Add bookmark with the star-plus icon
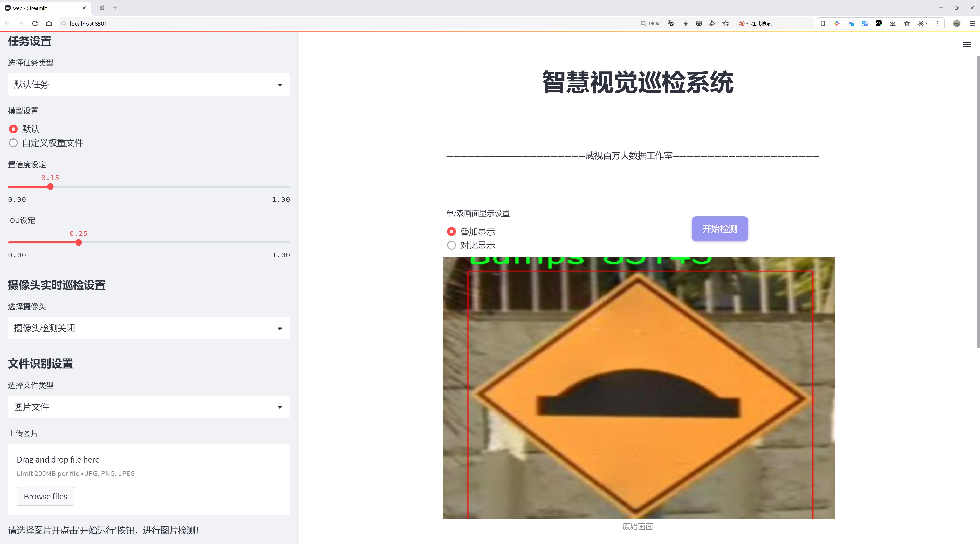 pyautogui.click(x=726, y=24)
